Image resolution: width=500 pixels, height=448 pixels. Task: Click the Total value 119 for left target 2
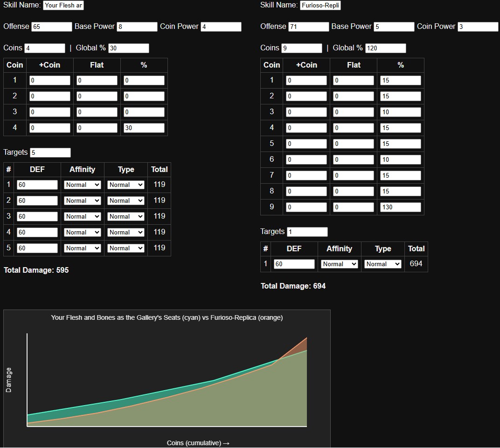160,200
